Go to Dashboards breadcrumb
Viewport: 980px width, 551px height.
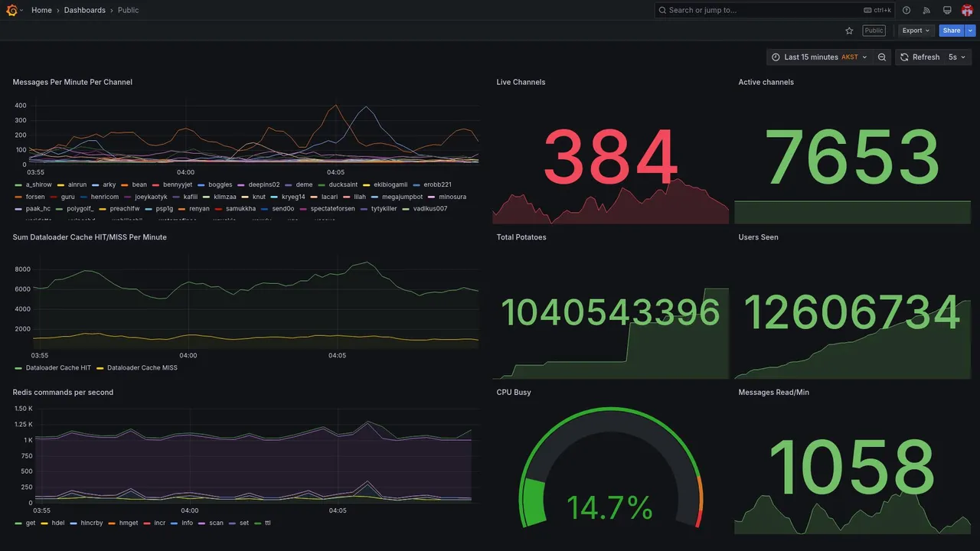click(x=85, y=10)
